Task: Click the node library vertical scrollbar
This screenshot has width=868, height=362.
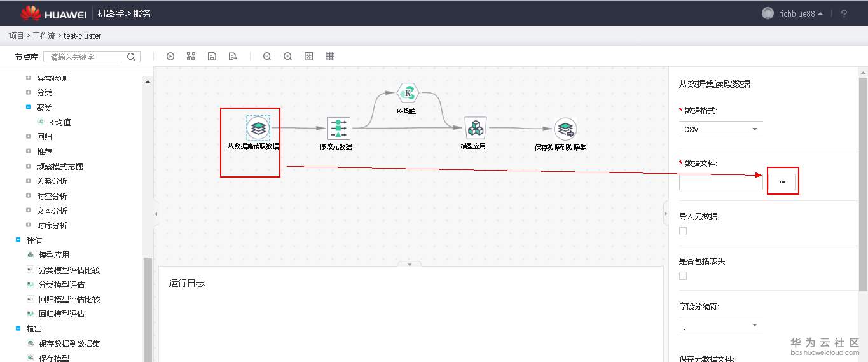Action: tap(148, 309)
